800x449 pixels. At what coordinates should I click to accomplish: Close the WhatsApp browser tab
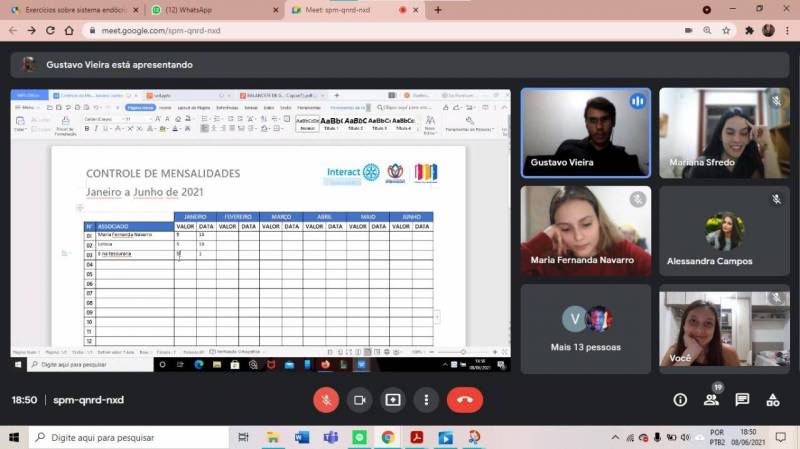click(x=276, y=10)
